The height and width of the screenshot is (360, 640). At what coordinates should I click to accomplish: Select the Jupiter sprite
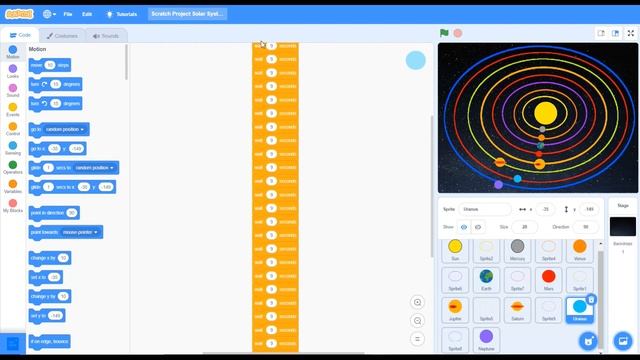[x=455, y=310]
